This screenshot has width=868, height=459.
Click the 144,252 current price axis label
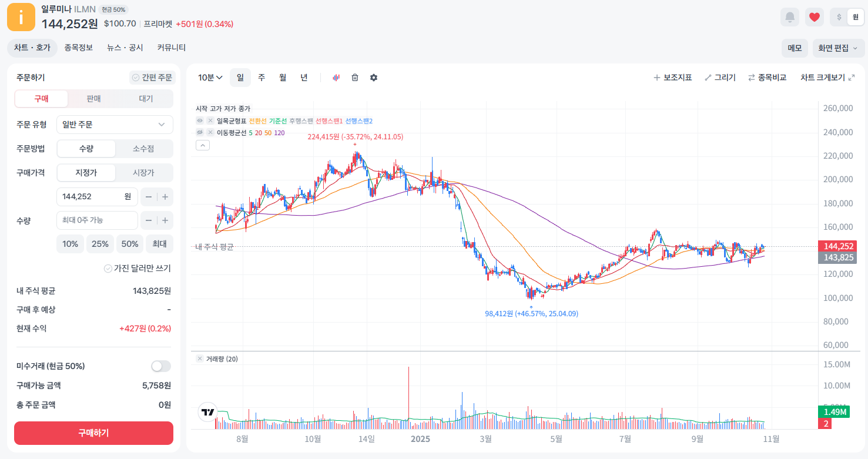837,246
